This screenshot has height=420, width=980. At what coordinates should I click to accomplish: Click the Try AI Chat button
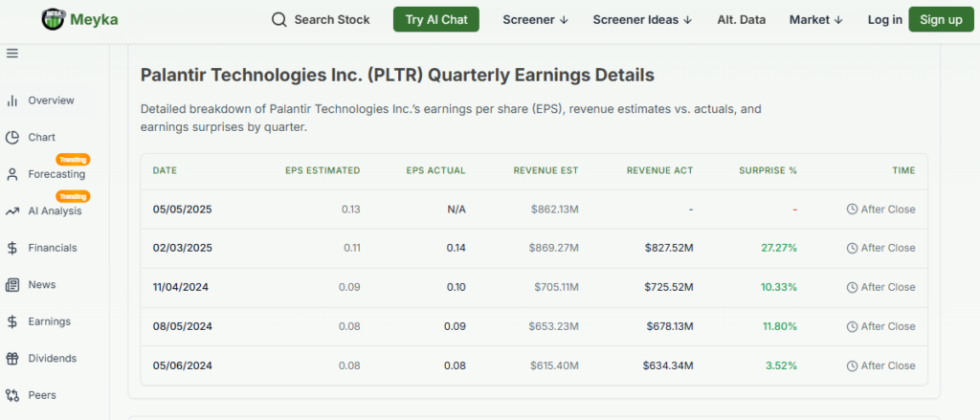click(x=436, y=19)
